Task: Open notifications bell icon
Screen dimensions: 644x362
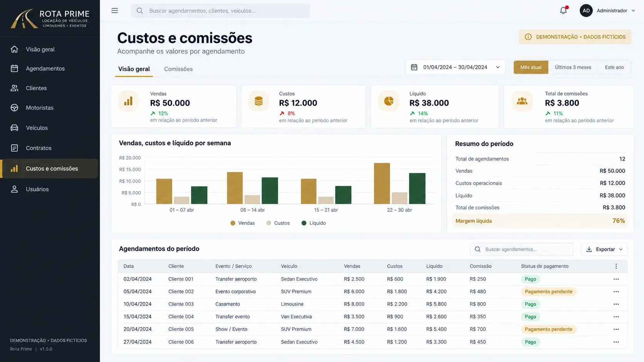Action: point(563,10)
